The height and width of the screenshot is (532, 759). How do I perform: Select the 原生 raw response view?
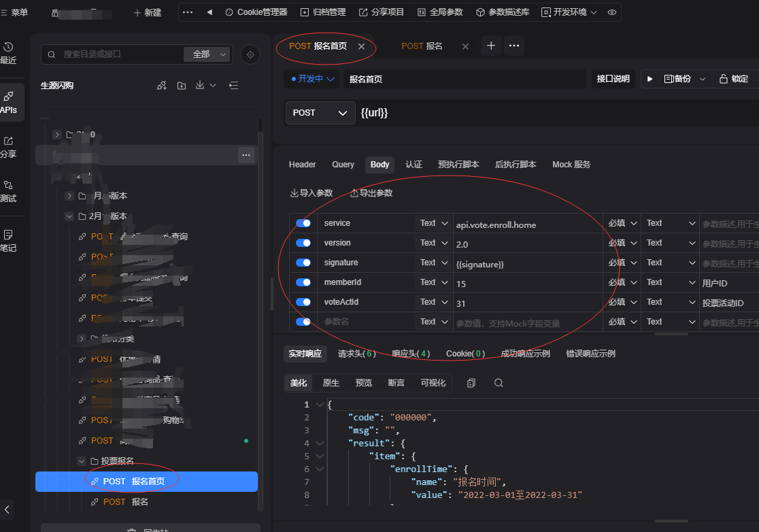click(x=331, y=383)
